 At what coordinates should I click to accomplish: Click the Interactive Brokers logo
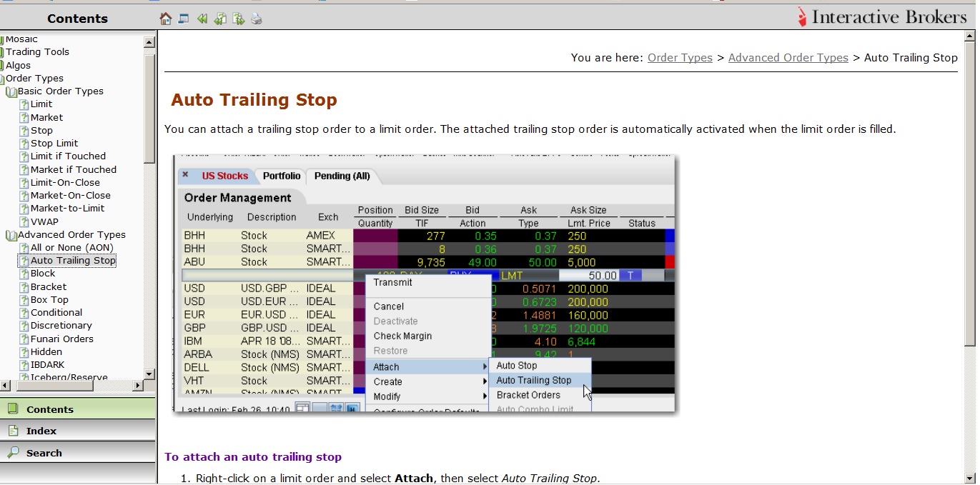(881, 17)
